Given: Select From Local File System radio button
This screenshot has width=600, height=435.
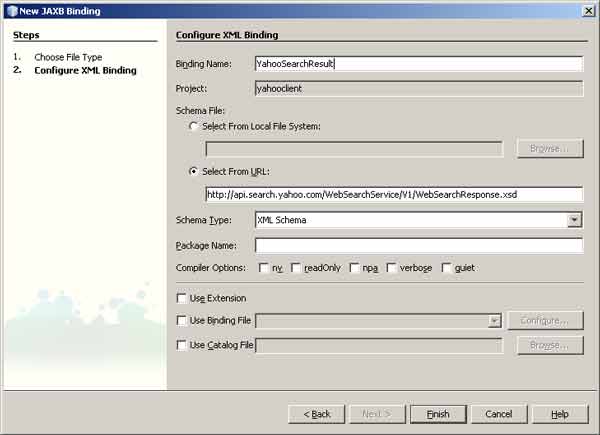Looking at the screenshot, I should [x=194, y=126].
